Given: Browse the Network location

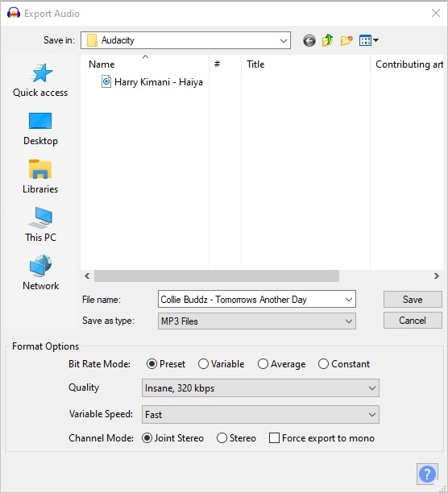Looking at the screenshot, I should point(40,272).
